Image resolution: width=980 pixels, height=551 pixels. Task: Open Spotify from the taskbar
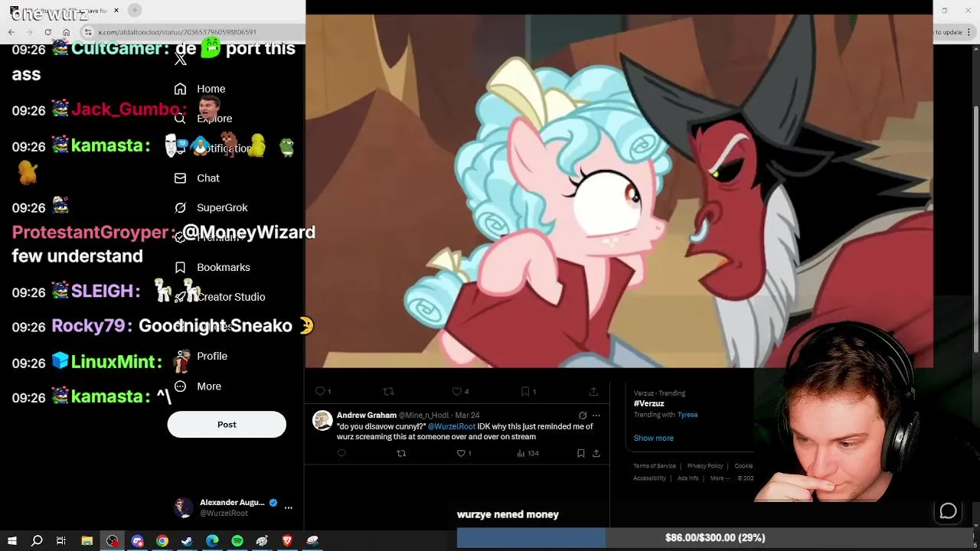pos(237,541)
